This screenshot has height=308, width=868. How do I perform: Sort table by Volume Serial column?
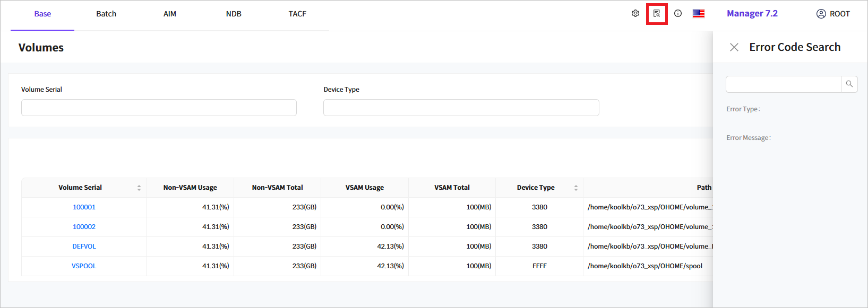tap(139, 188)
